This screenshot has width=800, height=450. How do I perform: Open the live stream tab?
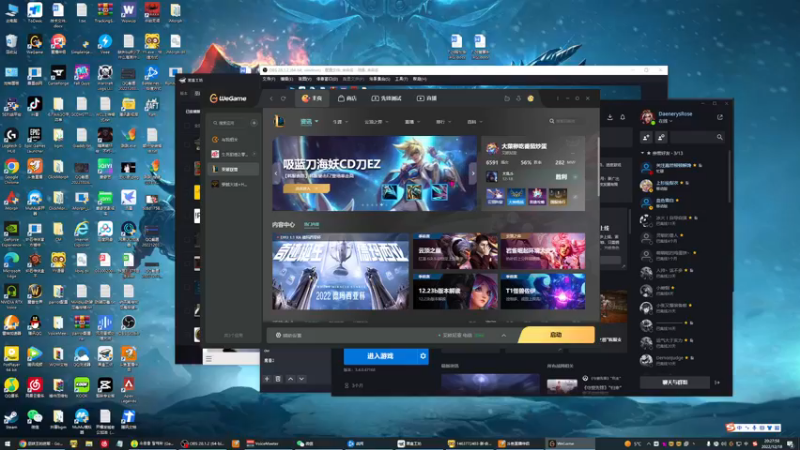pos(427,98)
